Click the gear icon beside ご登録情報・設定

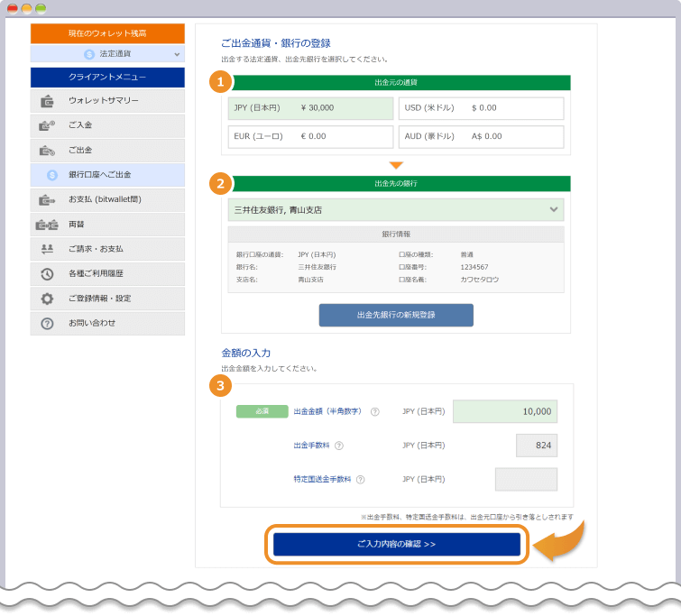pyautogui.click(x=47, y=299)
